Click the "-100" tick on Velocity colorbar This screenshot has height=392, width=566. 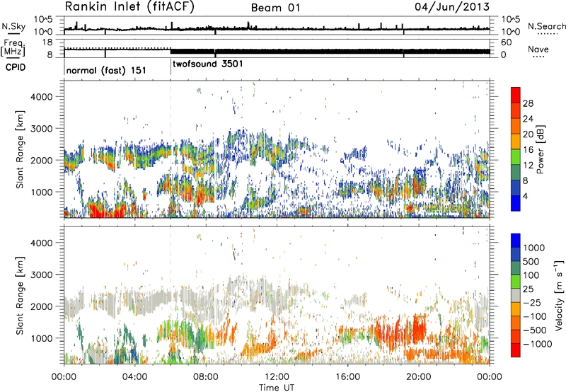click(535, 316)
